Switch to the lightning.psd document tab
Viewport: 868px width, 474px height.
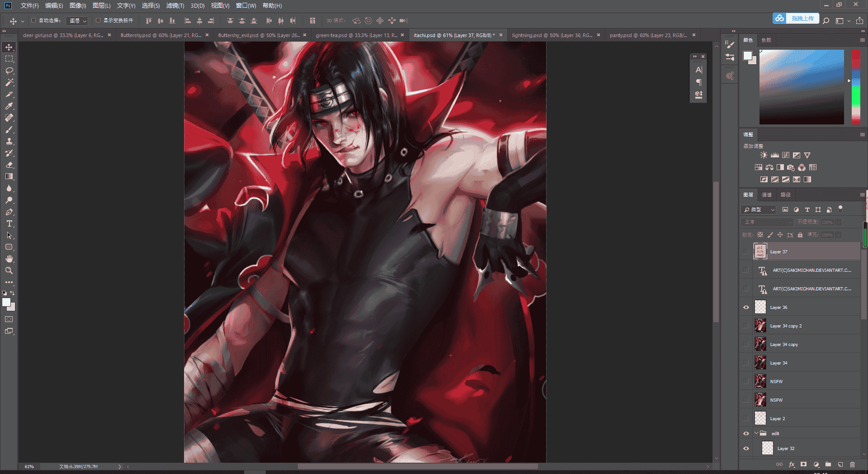[552, 35]
